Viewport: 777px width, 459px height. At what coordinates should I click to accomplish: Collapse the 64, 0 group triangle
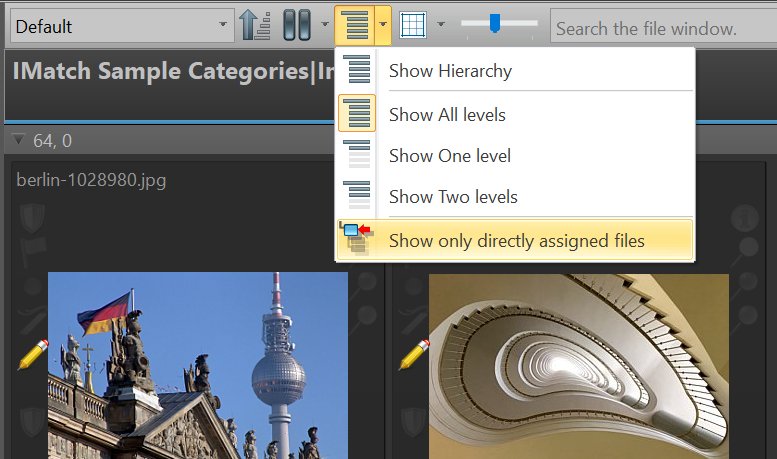click(18, 140)
